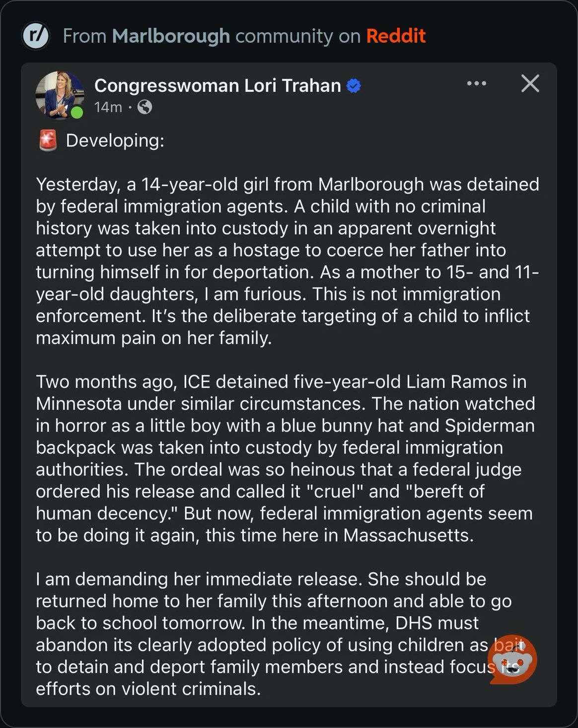Image resolution: width=578 pixels, height=728 pixels.
Task: Click the globe public audience icon
Action: point(144,107)
